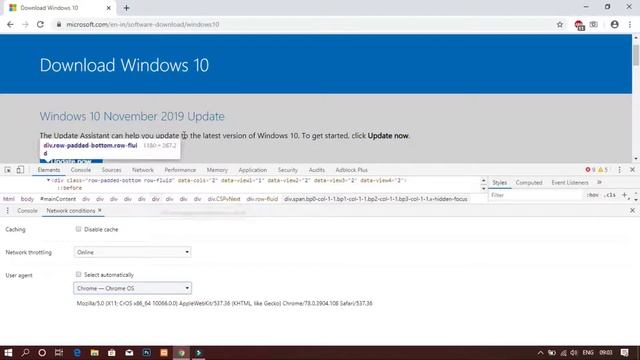Open DevTools customize three-dot menu

tap(619, 170)
